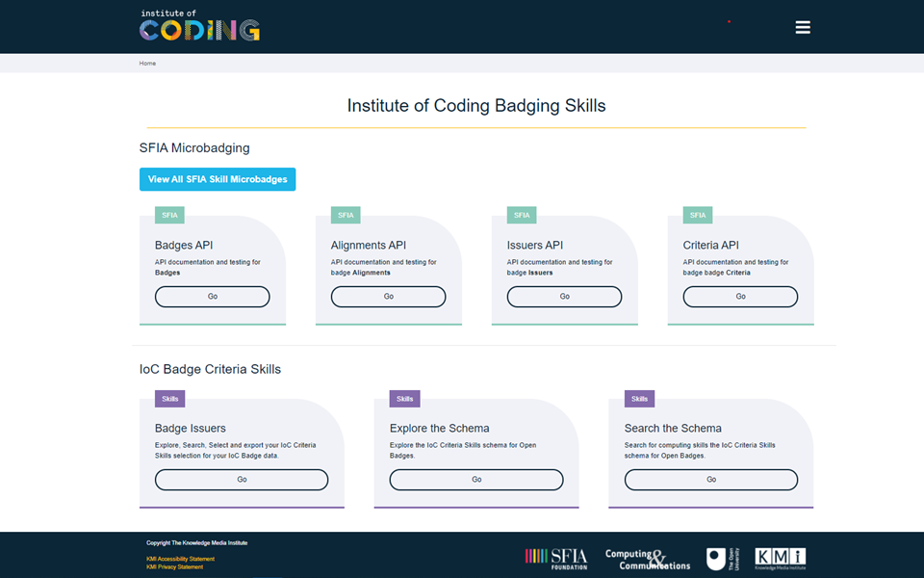
Task: Click the KMi Knowledge Media Institute logo
Action: [782, 557]
